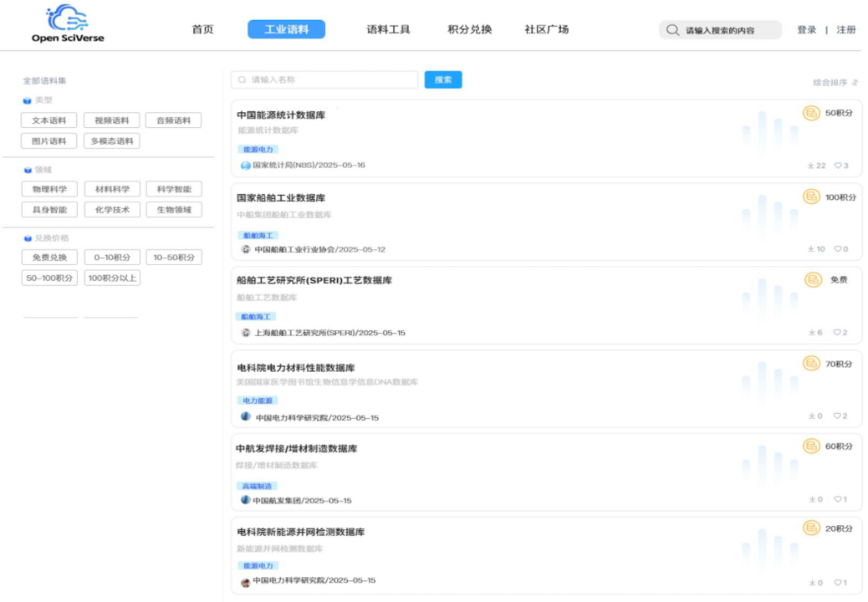Open the 中航发焊接/增材制造数据库 title

click(x=296, y=449)
